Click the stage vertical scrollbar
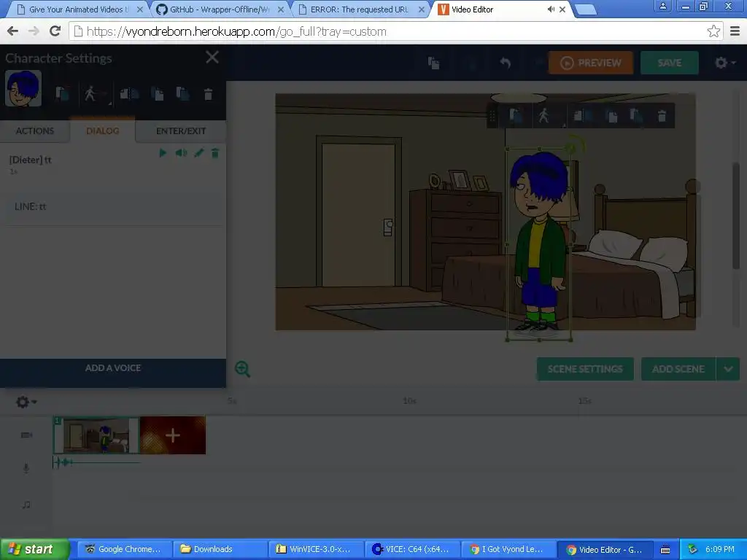747x560 pixels. click(736, 216)
